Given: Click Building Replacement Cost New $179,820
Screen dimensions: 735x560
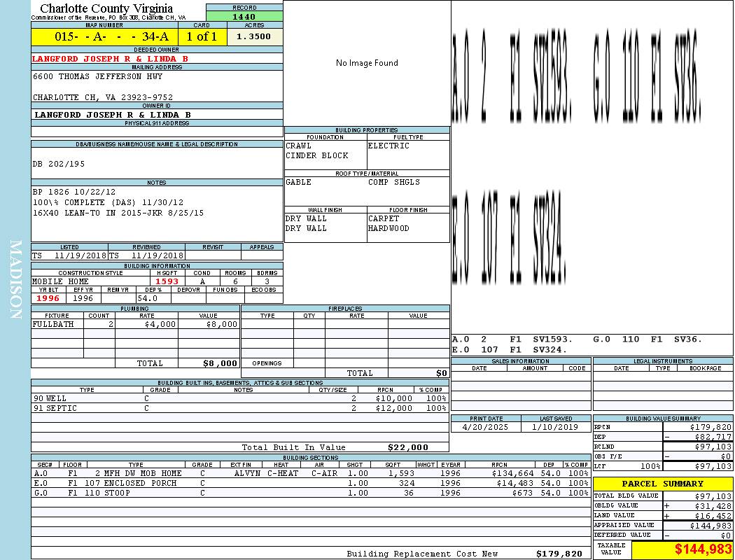Looking at the screenshot, I should (559, 554).
